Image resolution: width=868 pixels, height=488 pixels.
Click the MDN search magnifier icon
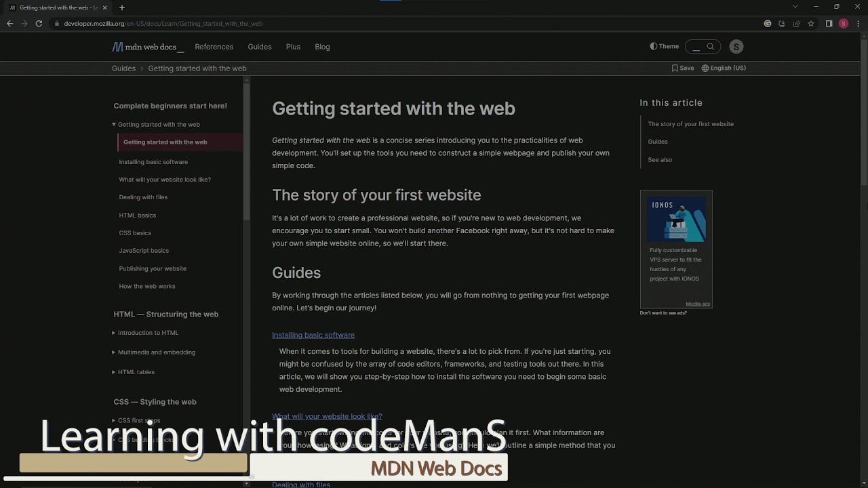pos(710,47)
